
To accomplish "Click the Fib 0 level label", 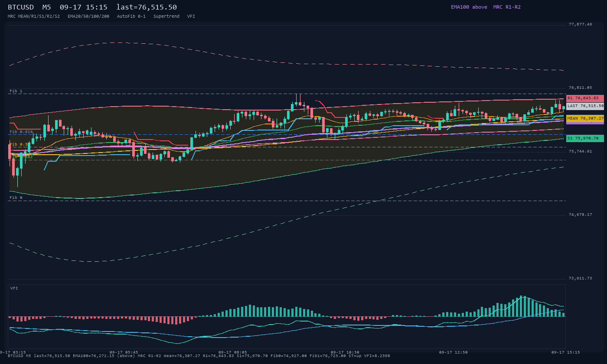I will coord(16,198).
